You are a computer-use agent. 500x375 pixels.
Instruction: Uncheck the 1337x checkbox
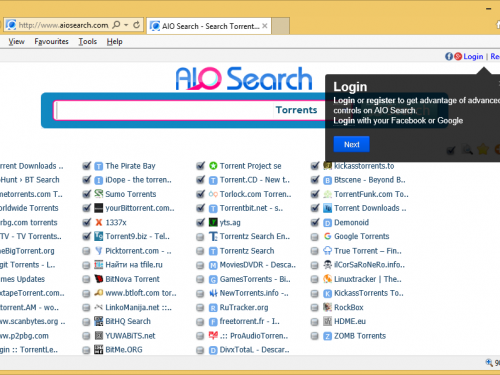[x=87, y=222]
